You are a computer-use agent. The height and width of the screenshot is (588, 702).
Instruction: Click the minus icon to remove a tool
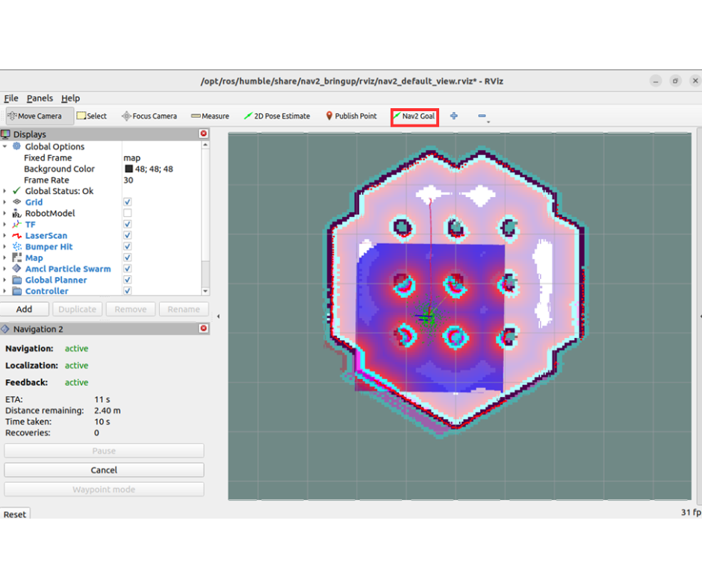(x=482, y=116)
